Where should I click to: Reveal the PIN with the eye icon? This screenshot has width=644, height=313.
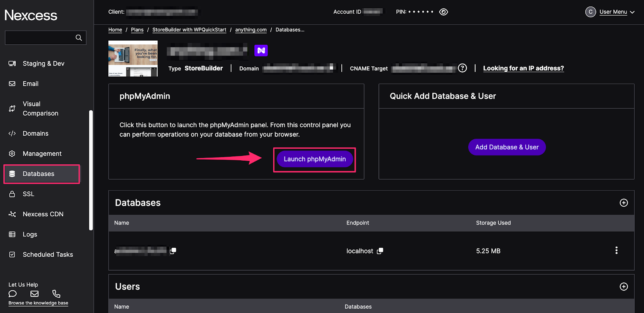click(444, 12)
